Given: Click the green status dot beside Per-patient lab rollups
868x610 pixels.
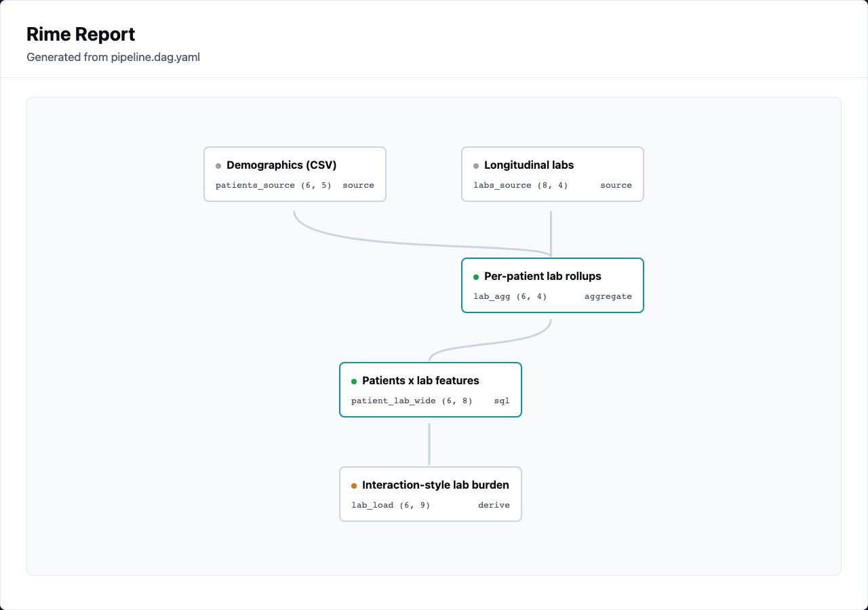Looking at the screenshot, I should [x=476, y=277].
